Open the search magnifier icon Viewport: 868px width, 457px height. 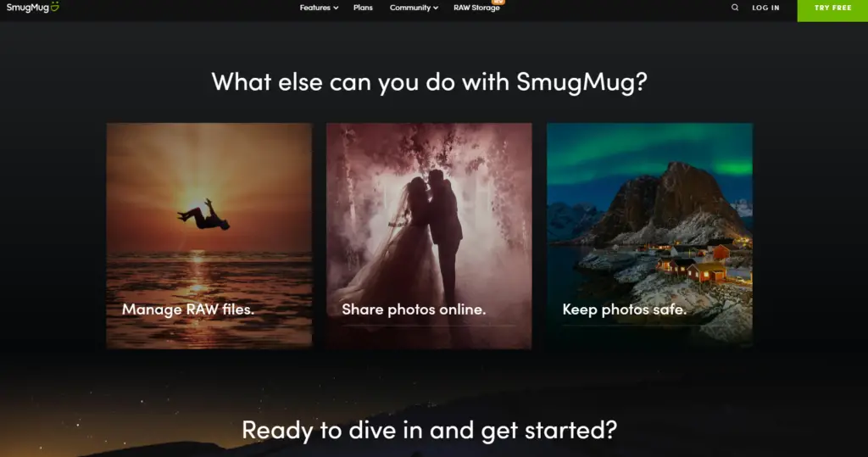tap(735, 8)
